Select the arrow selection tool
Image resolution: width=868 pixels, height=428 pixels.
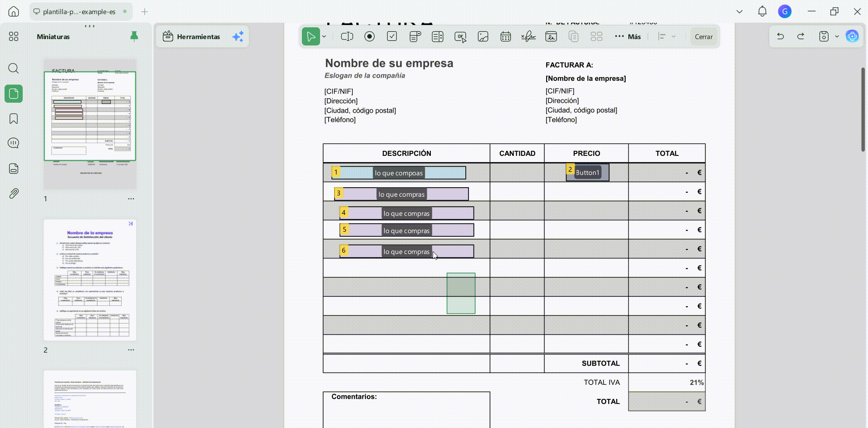311,36
